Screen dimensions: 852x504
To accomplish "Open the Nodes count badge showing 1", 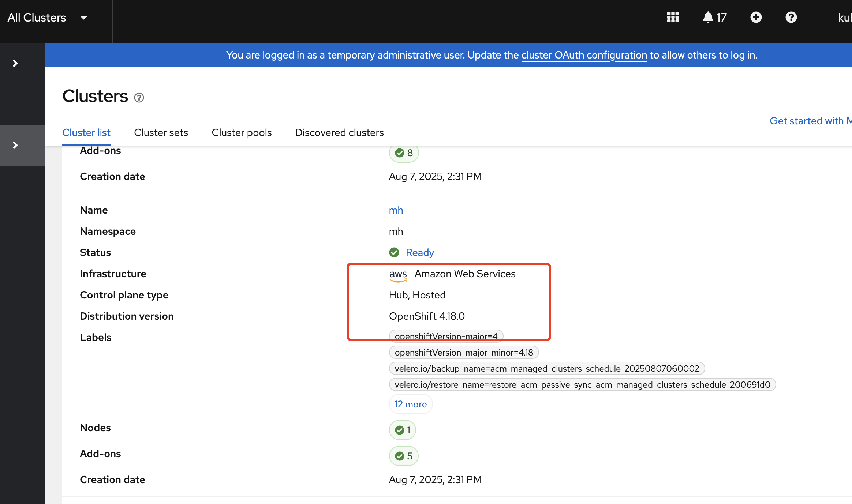I will [403, 430].
